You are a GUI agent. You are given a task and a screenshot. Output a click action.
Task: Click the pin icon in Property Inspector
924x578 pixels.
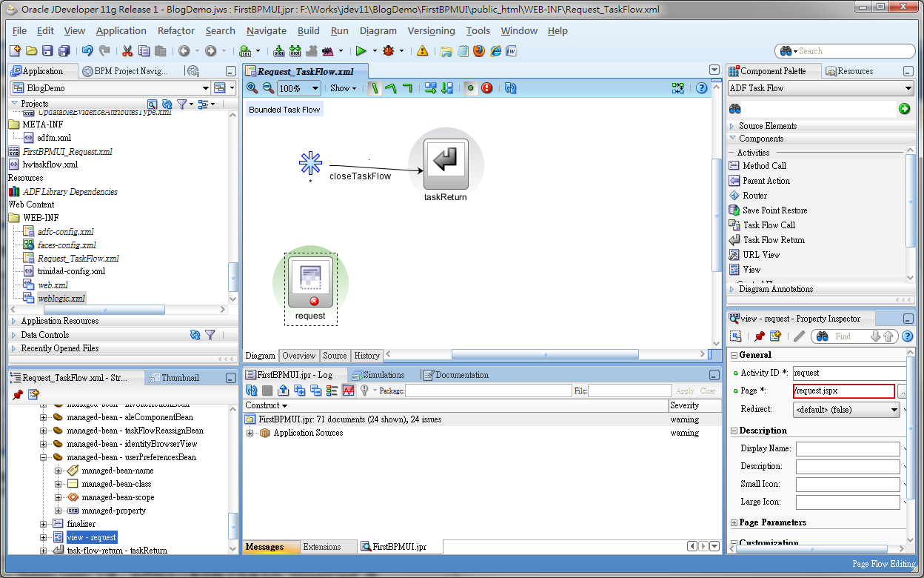pyautogui.click(x=759, y=336)
